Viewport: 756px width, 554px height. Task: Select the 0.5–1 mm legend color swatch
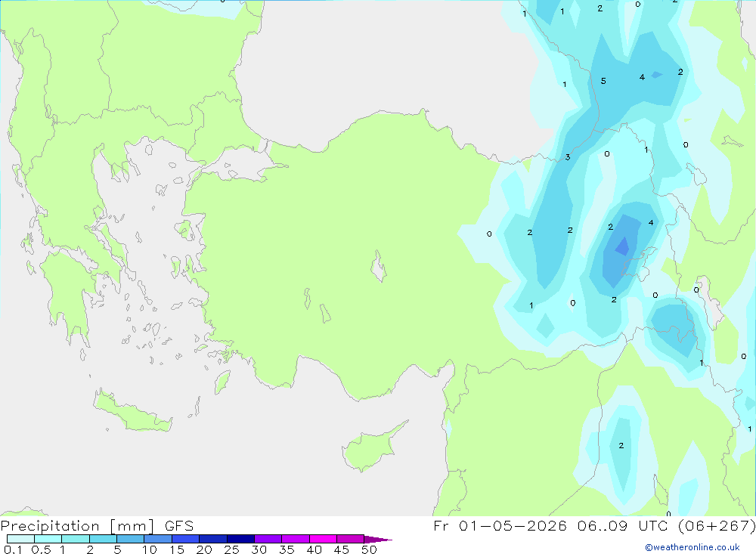(48, 539)
